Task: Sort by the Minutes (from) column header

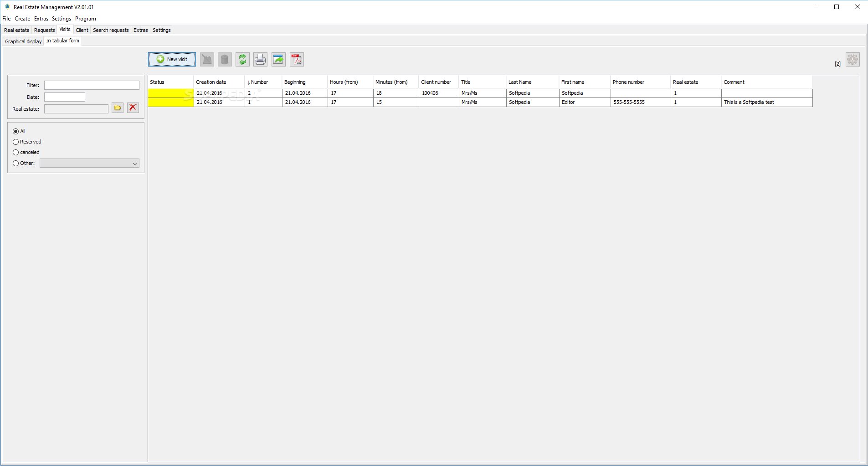Action: coord(396,82)
